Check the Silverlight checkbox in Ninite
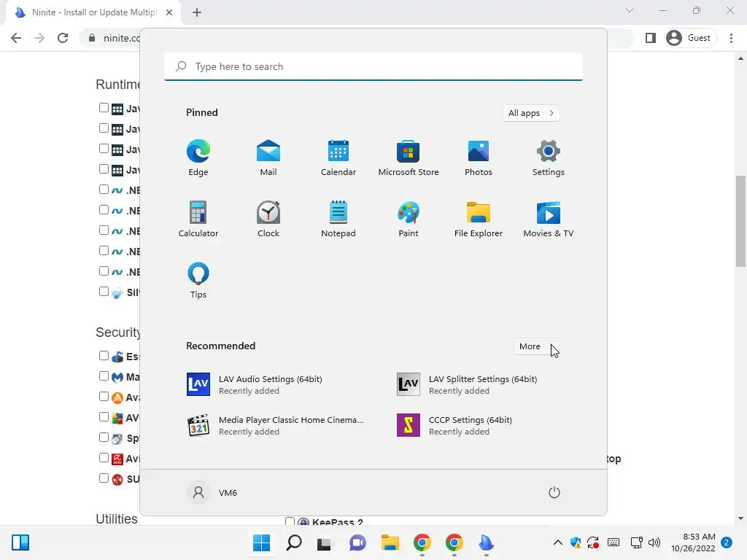 (x=104, y=292)
